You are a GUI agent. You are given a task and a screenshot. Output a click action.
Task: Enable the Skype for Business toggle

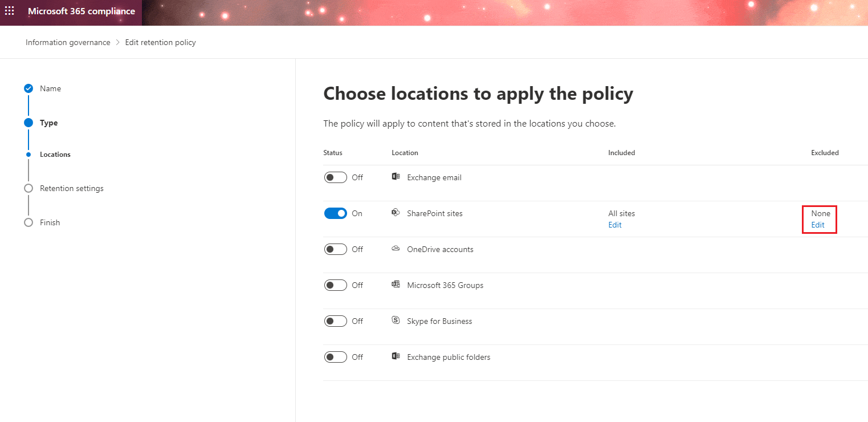335,320
